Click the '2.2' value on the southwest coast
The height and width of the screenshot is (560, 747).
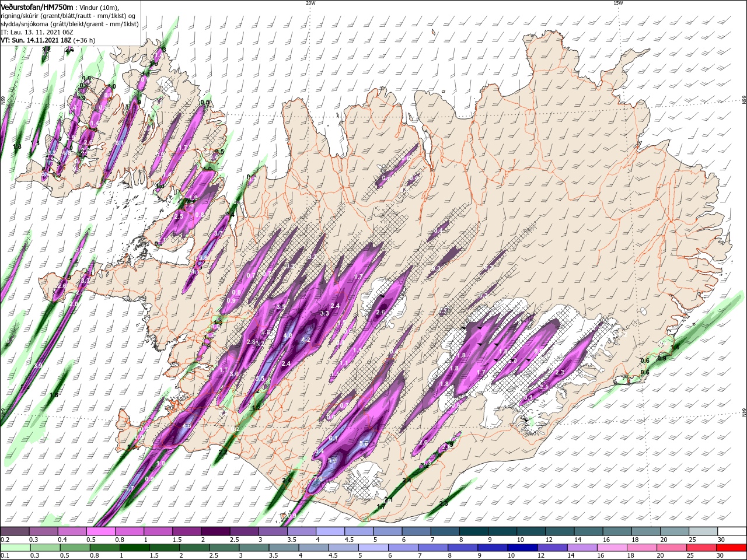(223, 452)
